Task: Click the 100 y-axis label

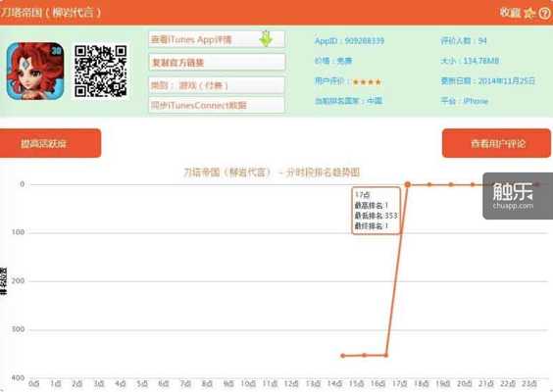Action: pyautogui.click(x=19, y=232)
